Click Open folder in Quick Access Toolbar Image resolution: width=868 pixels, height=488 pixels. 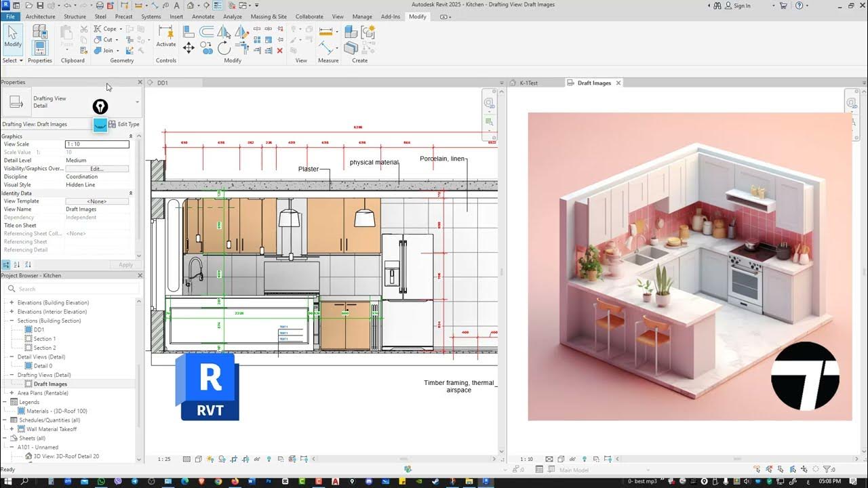point(28,5)
